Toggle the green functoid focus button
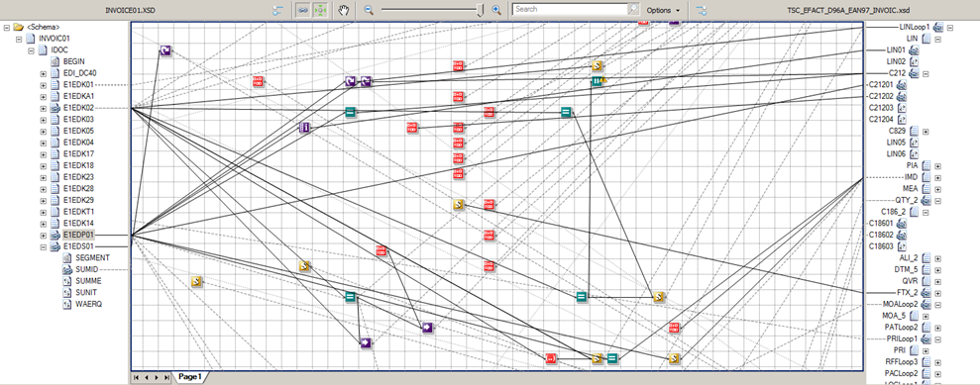Image resolution: width=980 pixels, height=385 pixels. tap(320, 10)
